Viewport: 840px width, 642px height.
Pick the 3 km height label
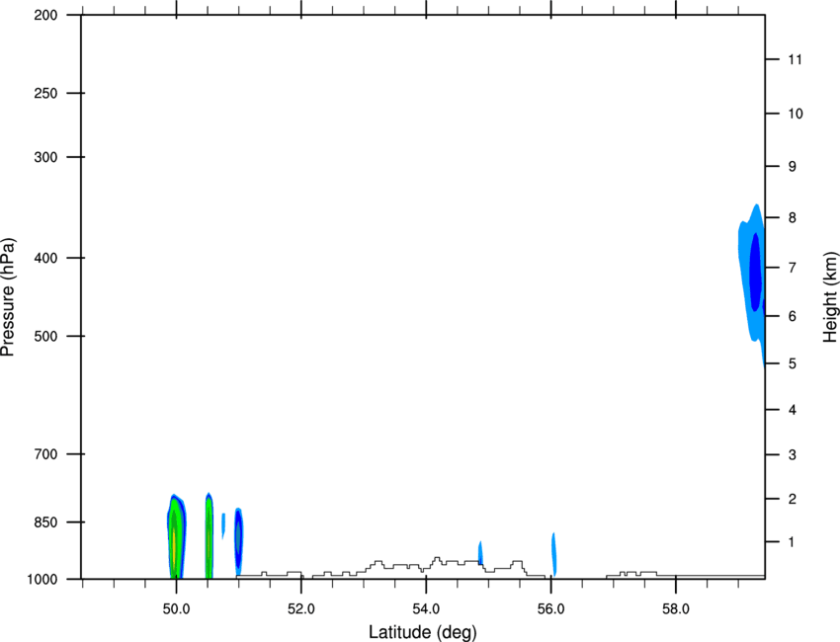pyautogui.click(x=793, y=454)
